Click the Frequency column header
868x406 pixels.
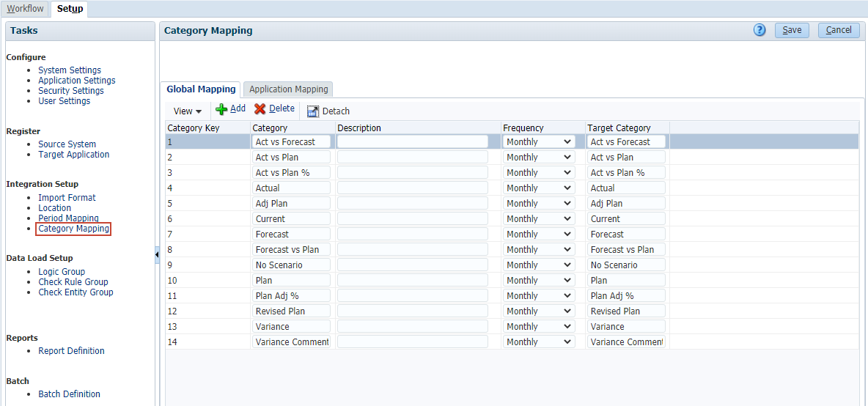(x=543, y=128)
